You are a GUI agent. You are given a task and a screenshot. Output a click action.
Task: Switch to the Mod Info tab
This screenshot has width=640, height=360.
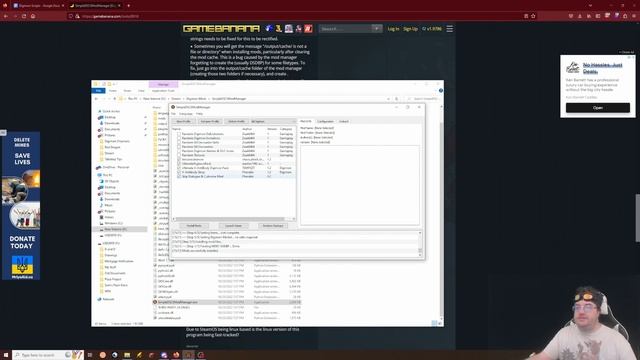pyautogui.click(x=306, y=121)
